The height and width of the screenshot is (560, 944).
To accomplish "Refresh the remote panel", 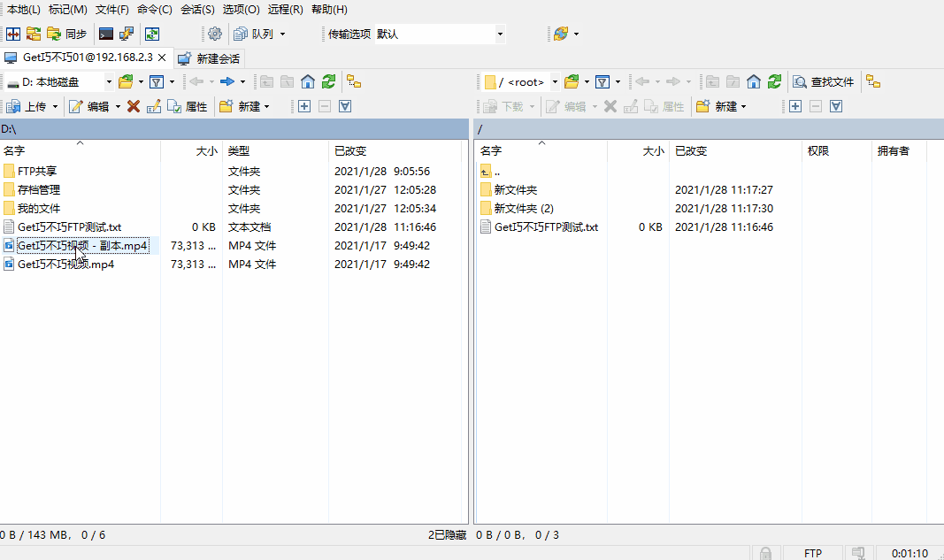I will [x=775, y=82].
